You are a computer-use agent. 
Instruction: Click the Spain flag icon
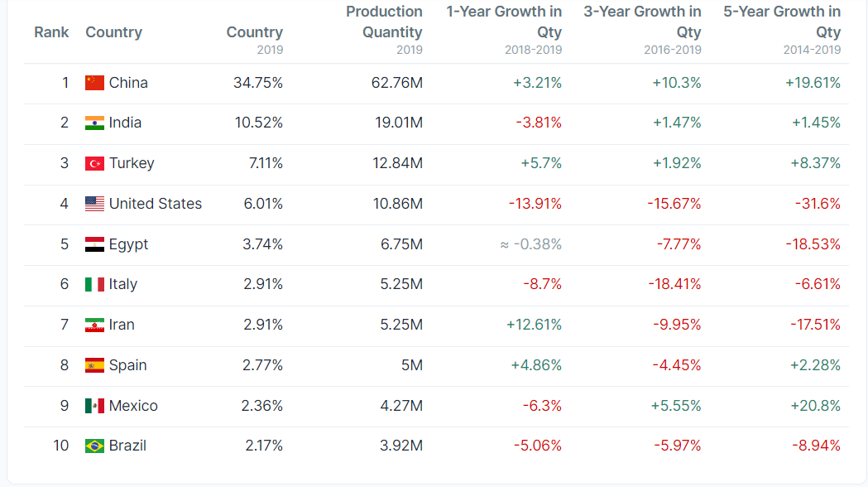[x=94, y=365]
